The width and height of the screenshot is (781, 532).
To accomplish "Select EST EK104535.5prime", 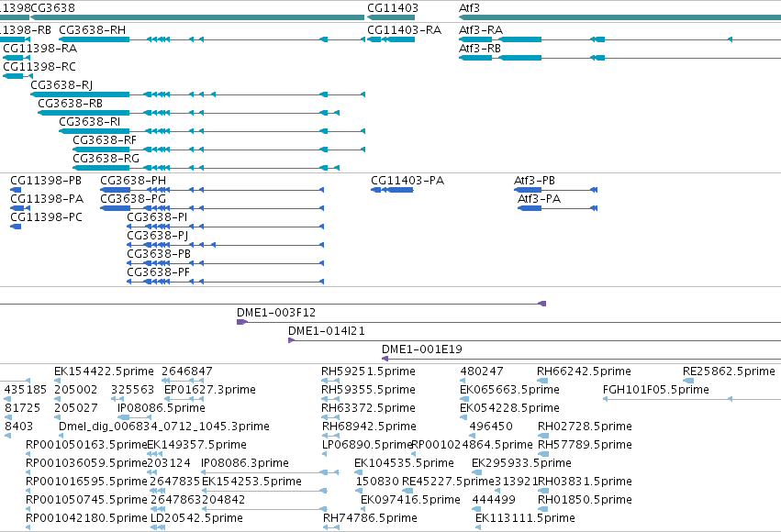I will click(404, 463).
